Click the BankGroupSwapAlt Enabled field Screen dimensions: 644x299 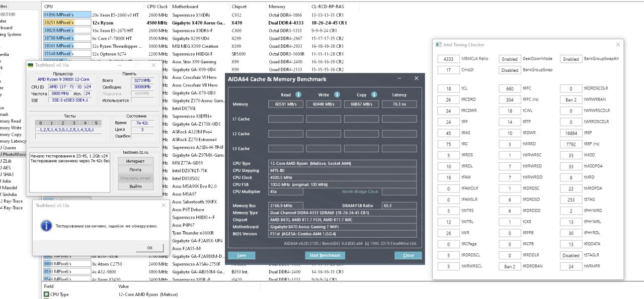(571, 59)
